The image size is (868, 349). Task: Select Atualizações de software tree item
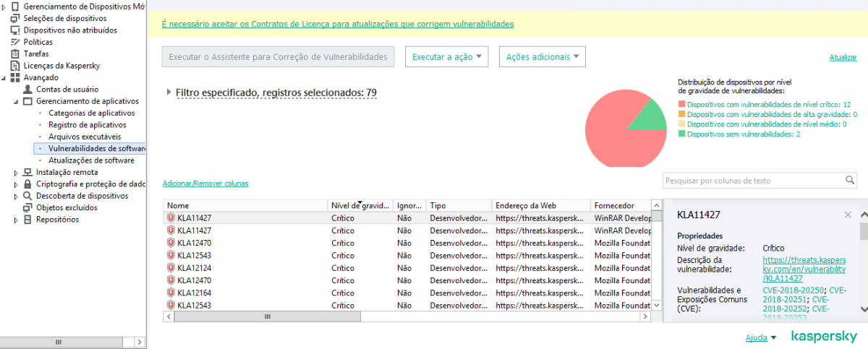coord(91,160)
